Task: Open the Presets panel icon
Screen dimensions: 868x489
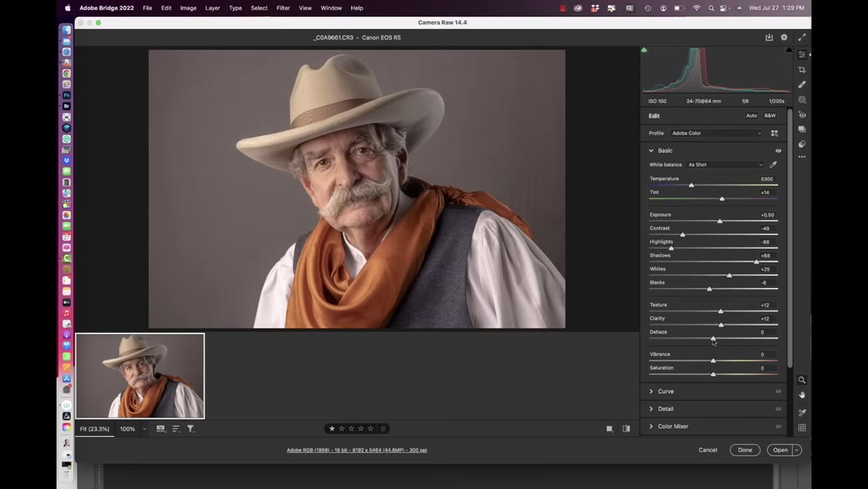Action: point(802,144)
